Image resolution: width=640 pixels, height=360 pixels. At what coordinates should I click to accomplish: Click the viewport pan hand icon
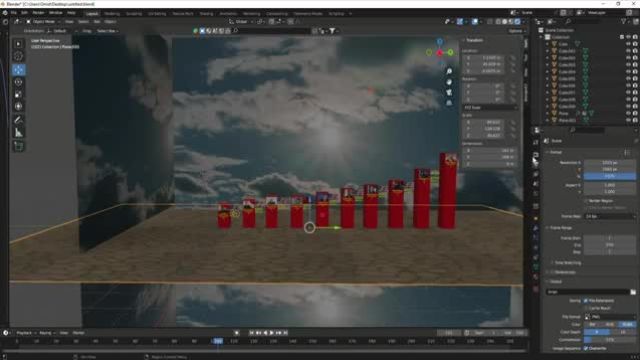click(449, 82)
